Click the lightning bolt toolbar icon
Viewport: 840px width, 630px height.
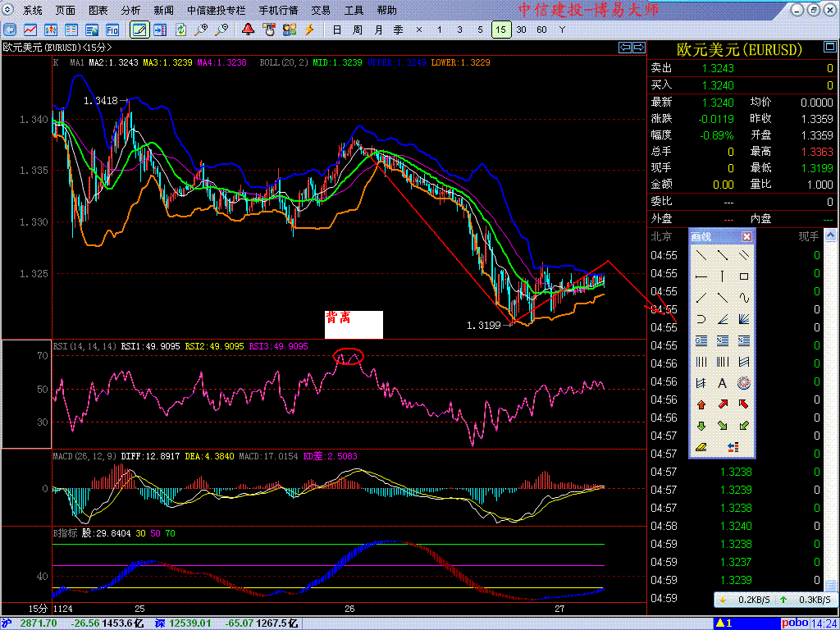tap(310, 30)
